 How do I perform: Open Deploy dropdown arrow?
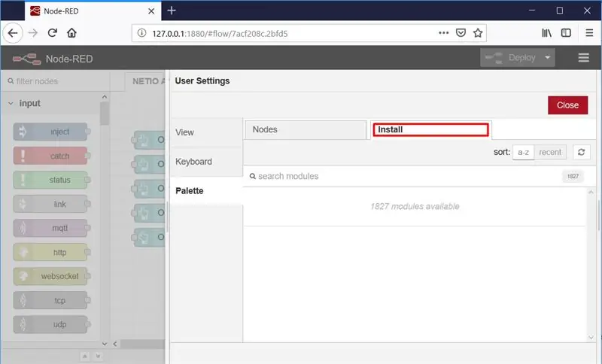pos(548,58)
